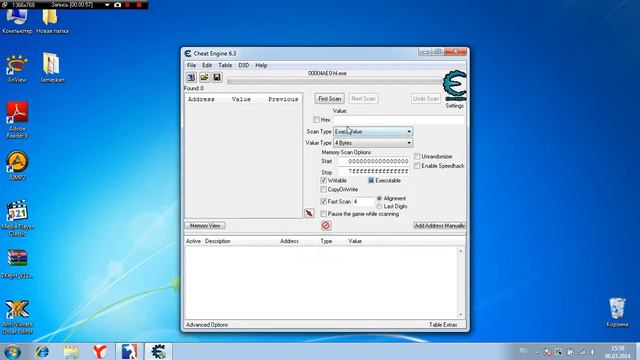This screenshot has height=360, width=640.
Task: Open recorder bar dropdown arrow
Action: point(107,5)
